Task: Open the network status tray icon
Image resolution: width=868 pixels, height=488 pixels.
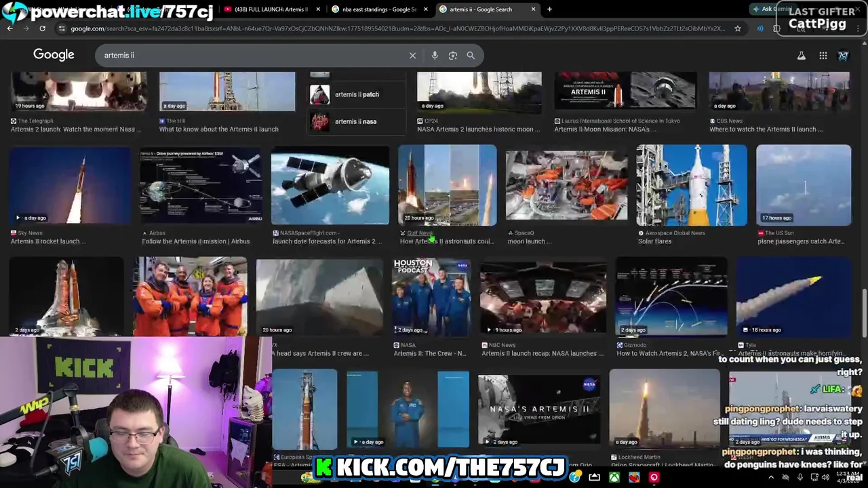Action: pyautogui.click(x=814, y=477)
